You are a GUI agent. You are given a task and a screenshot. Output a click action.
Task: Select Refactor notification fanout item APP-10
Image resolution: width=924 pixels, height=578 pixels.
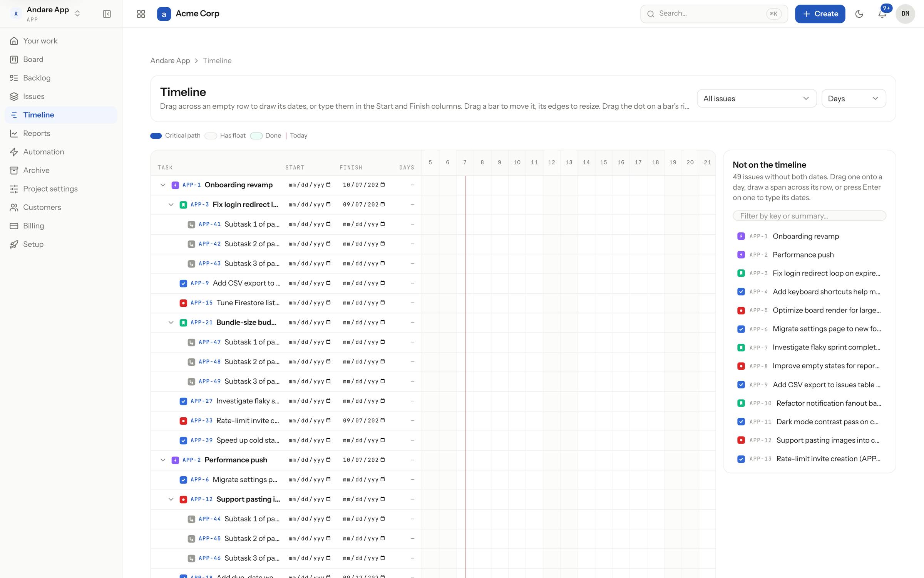tap(809, 403)
